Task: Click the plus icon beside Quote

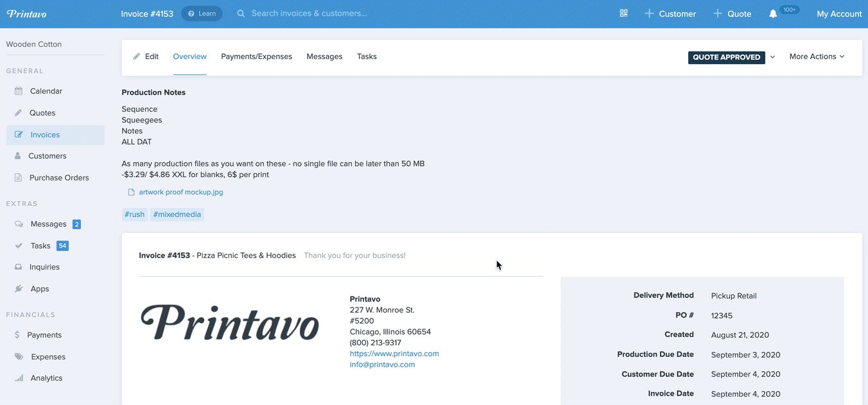Action: [718, 13]
